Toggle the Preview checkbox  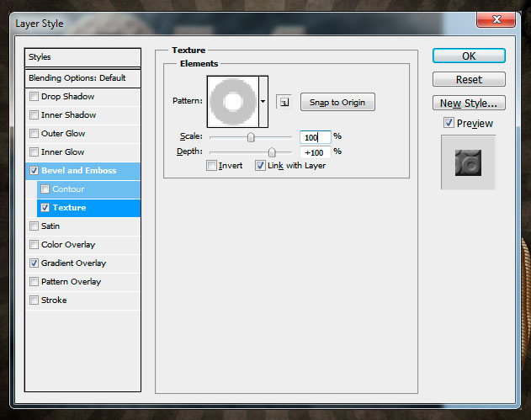pos(449,123)
